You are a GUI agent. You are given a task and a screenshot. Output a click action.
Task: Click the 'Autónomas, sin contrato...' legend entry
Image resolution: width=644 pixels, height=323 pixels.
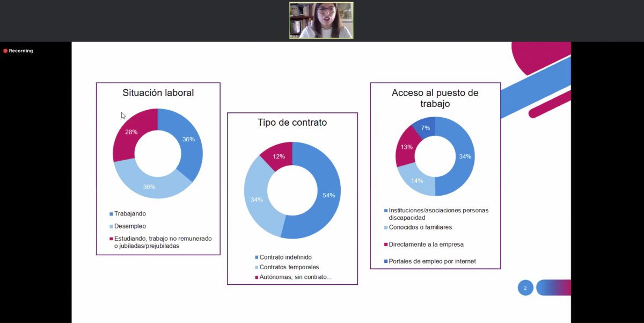[x=293, y=277]
